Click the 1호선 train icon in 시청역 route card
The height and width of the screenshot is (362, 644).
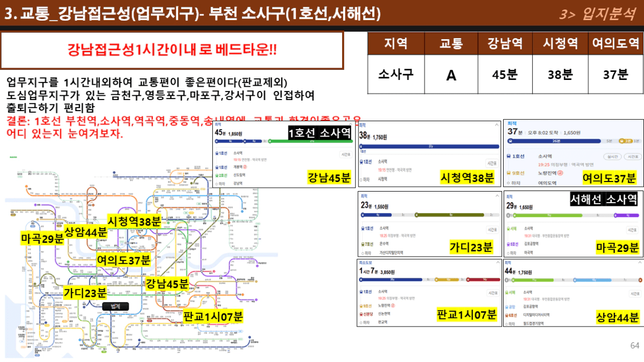[x=361, y=161]
